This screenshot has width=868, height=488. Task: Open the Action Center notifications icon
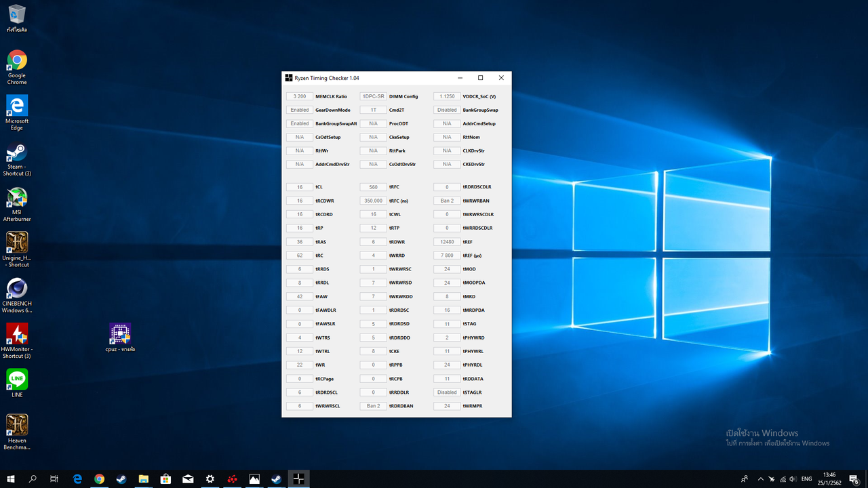tap(854, 479)
